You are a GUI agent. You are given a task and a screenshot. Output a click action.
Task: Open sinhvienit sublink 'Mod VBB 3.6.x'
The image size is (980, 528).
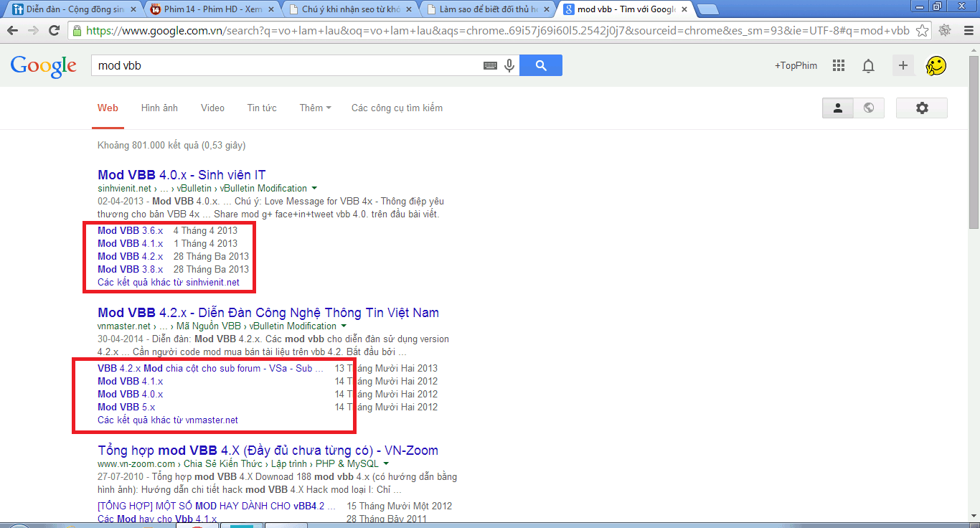130,230
